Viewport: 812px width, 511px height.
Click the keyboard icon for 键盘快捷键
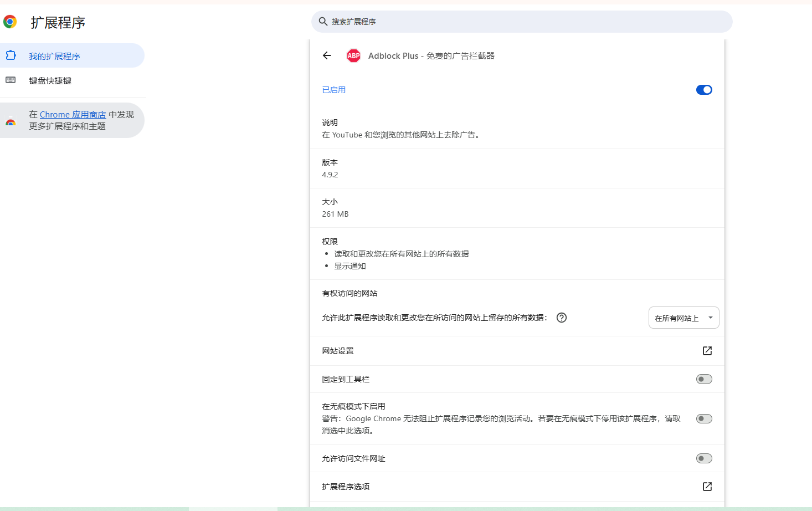pos(11,80)
